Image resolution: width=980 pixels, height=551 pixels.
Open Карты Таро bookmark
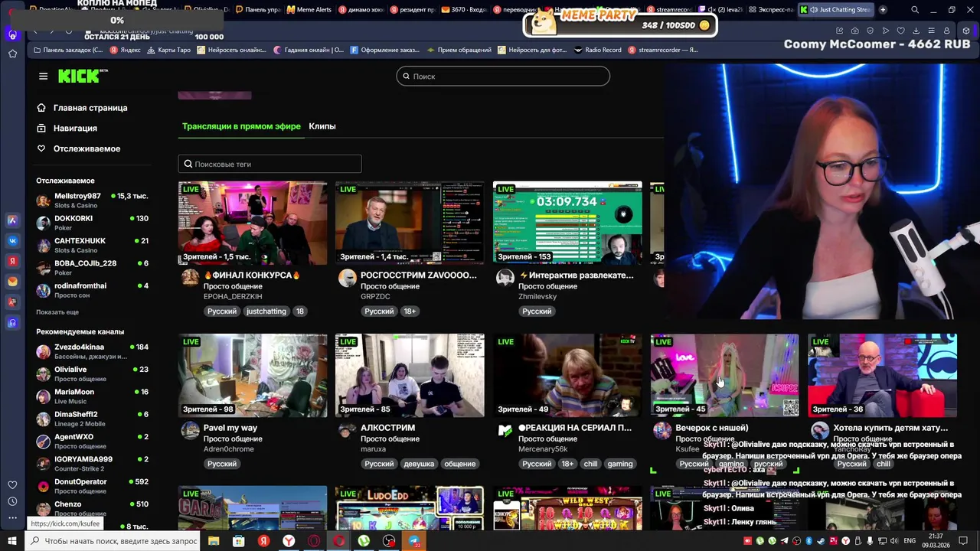pyautogui.click(x=168, y=50)
